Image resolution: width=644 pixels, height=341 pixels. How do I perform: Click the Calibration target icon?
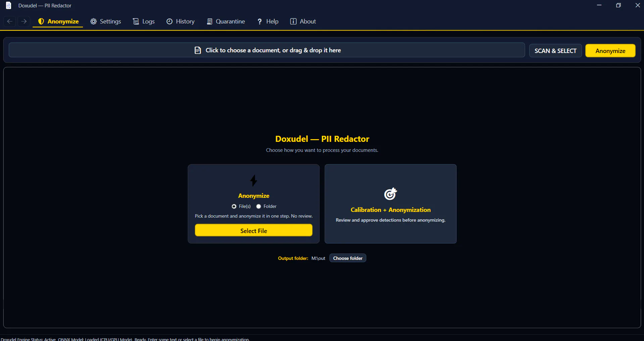click(x=390, y=193)
